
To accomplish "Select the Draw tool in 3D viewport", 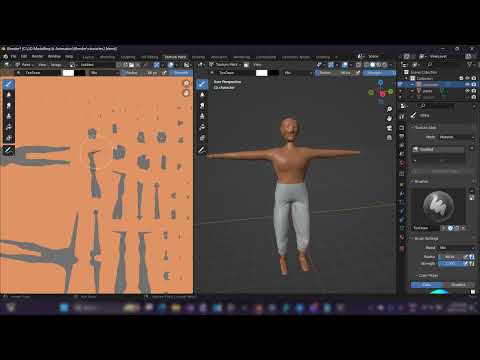I will pos(202,84).
